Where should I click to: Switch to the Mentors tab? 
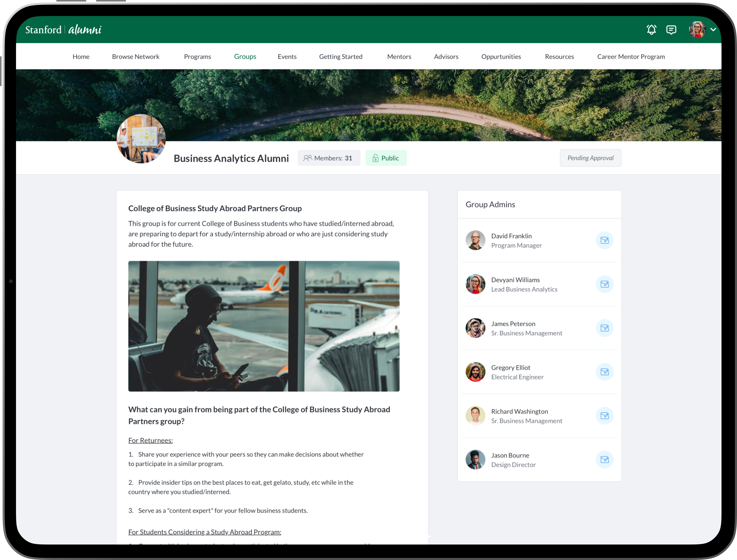(399, 57)
